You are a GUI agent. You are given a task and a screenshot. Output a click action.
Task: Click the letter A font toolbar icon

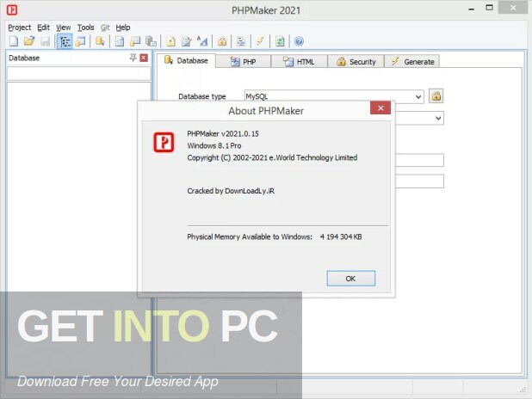(x=202, y=41)
